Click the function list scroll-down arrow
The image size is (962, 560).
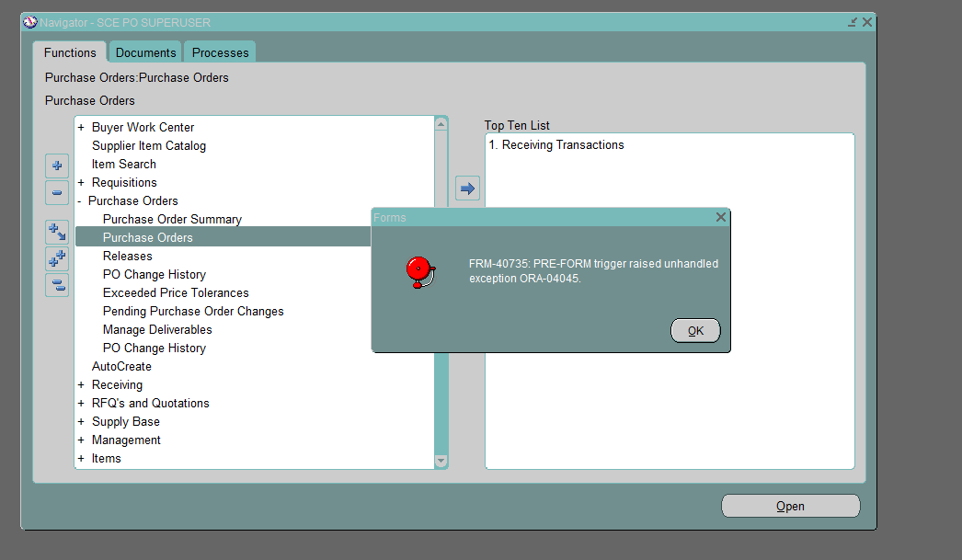pyautogui.click(x=441, y=461)
